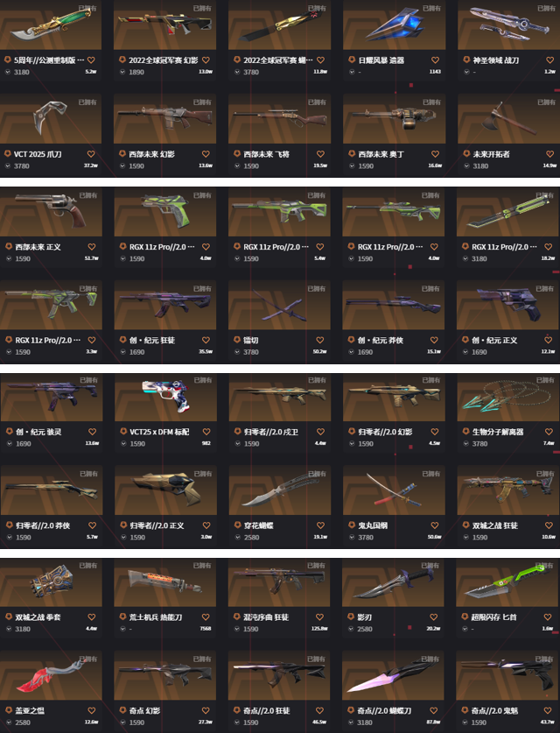Click 混沌序曲 狂徒 skin name

coord(266,617)
